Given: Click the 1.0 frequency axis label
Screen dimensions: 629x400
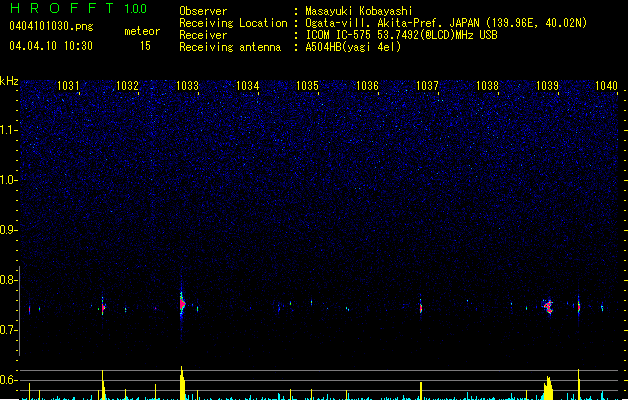Looking at the screenshot, I should (9, 180).
